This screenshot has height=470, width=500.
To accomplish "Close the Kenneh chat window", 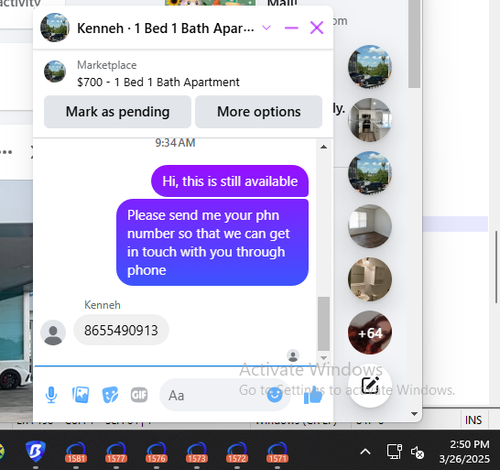I will pos(317,28).
